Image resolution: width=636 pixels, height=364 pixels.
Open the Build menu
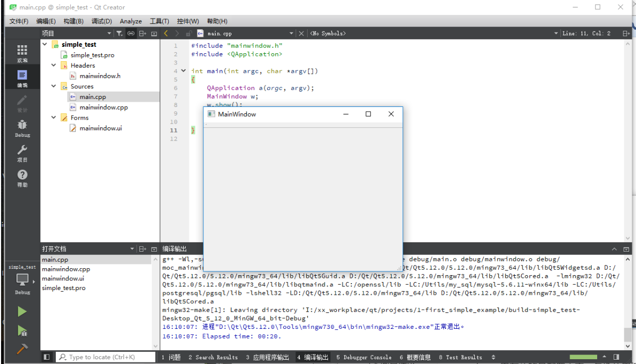[73, 21]
